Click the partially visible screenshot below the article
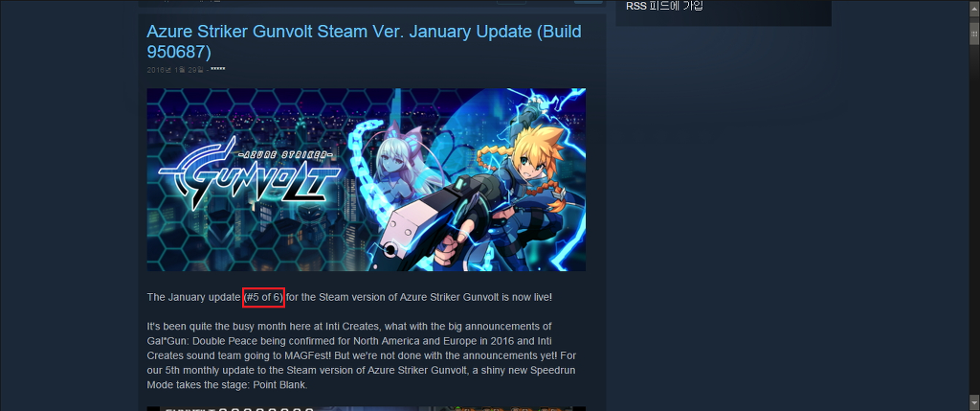The width and height of the screenshot is (980, 411). 367,408
